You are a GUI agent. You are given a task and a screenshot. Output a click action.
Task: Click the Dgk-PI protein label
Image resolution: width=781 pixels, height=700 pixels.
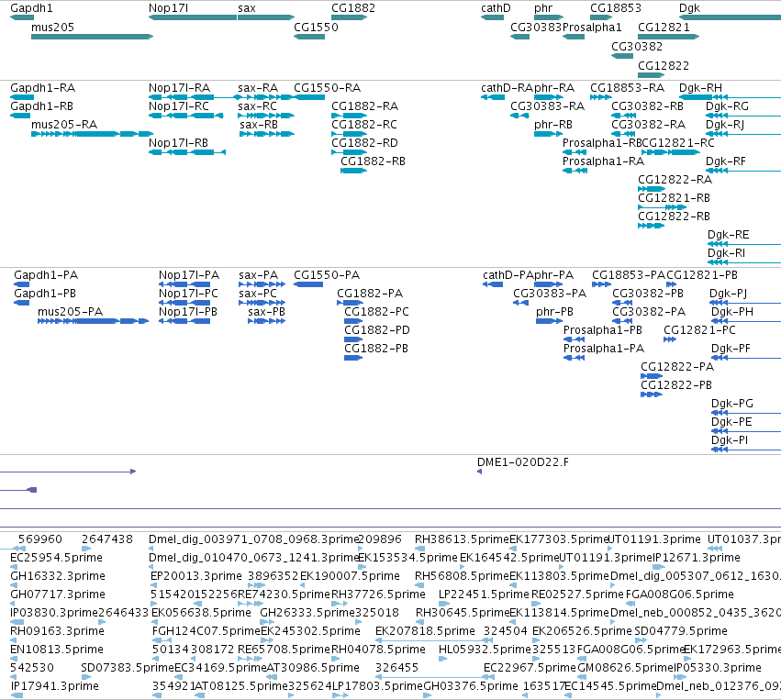tap(730, 440)
